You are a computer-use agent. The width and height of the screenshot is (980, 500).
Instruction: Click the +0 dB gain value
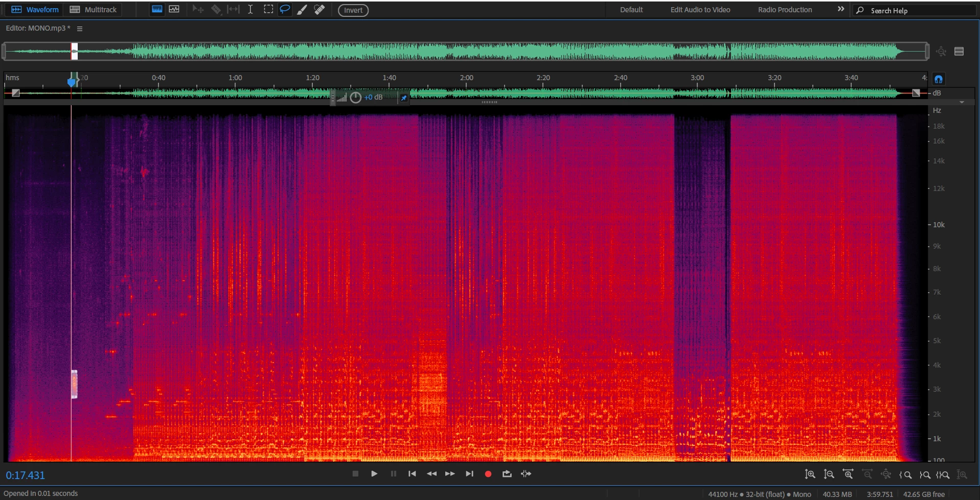click(373, 97)
